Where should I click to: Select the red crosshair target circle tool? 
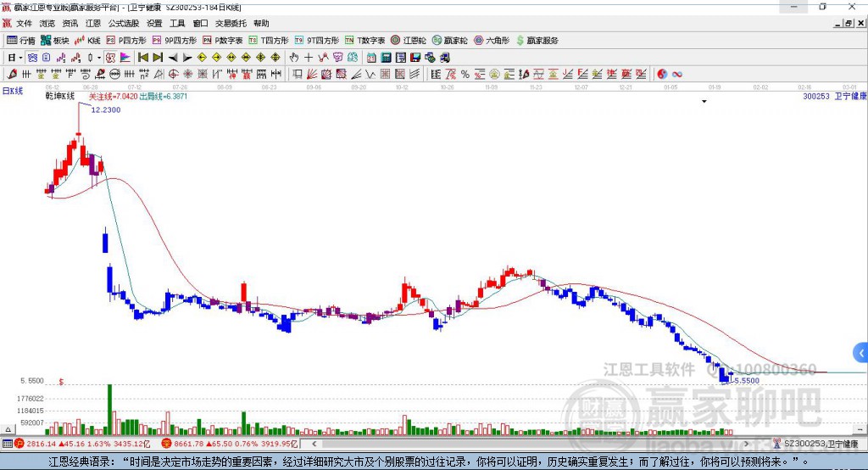[x=173, y=75]
